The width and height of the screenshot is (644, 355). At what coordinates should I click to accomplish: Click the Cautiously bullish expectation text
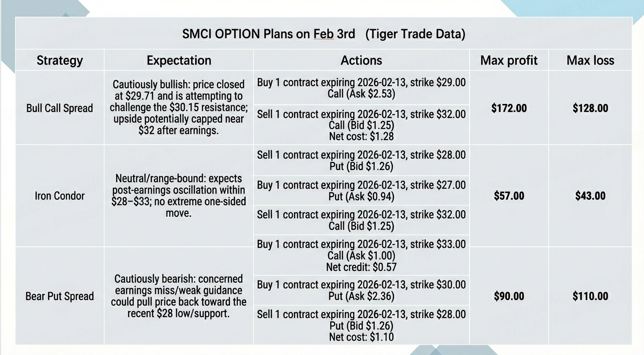tap(179, 108)
